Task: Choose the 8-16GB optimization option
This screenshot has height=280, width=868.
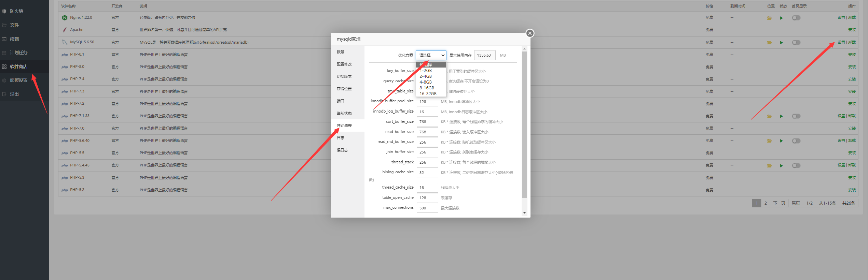Action: click(x=431, y=88)
